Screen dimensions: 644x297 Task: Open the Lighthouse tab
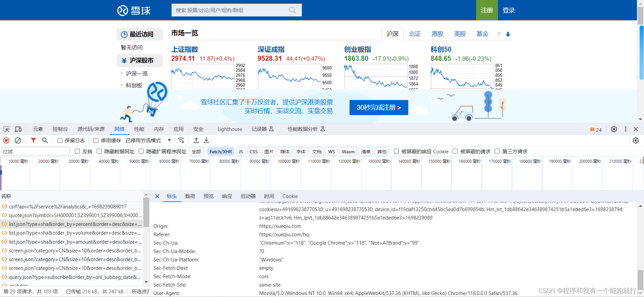(x=230, y=129)
